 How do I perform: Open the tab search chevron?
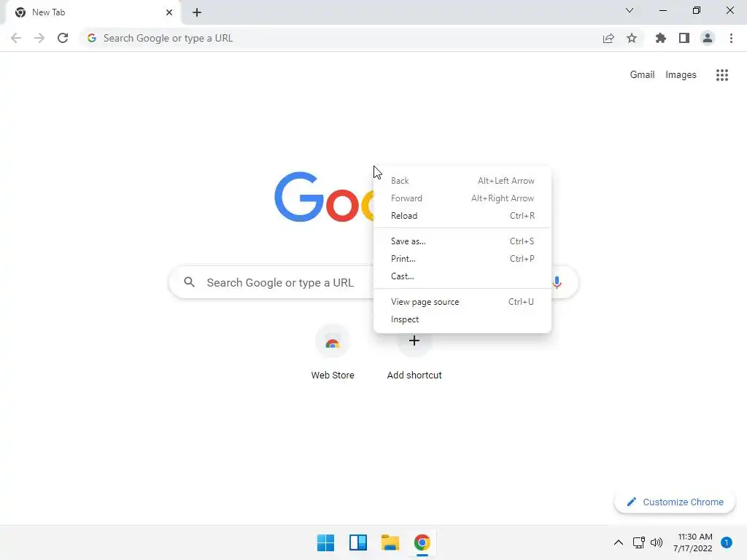pos(630,10)
